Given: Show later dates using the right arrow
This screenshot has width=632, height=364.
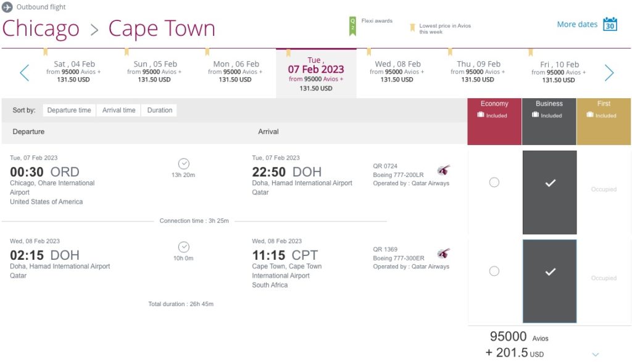Looking at the screenshot, I should (x=609, y=72).
